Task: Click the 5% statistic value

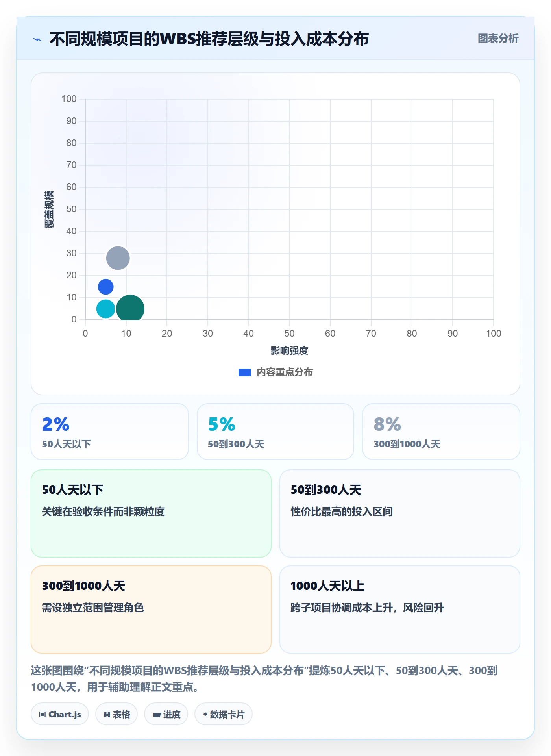Action: (222, 424)
